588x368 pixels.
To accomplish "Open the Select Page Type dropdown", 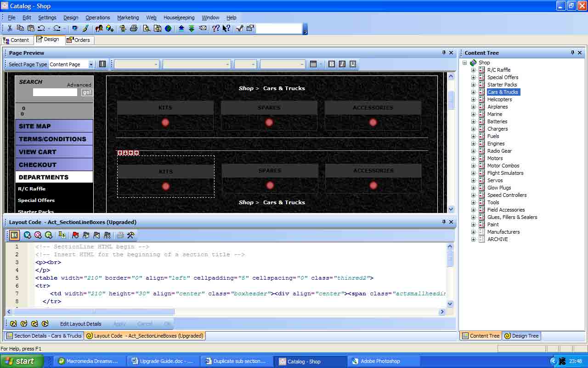I will 91,64.
